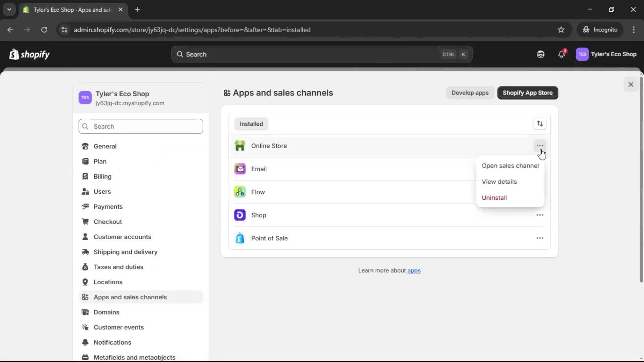Sort the installed apps list
The height and width of the screenshot is (362, 644).
pyautogui.click(x=540, y=124)
